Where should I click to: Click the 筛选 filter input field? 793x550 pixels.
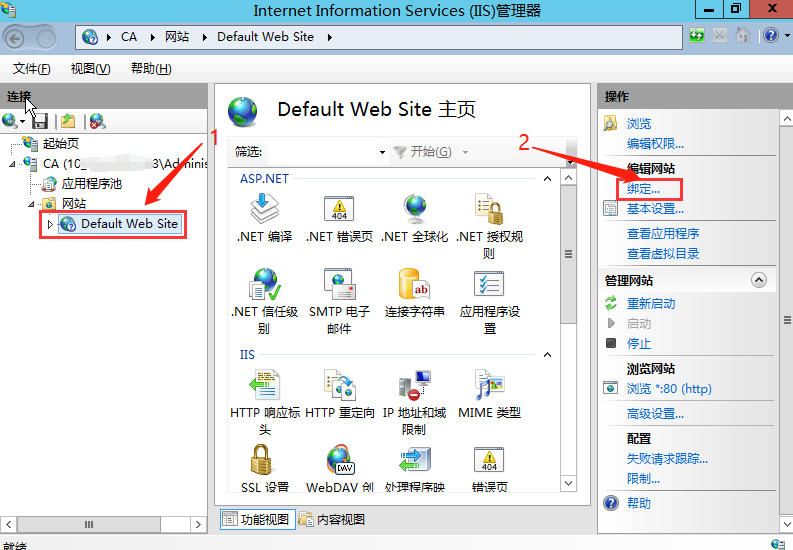(x=323, y=152)
